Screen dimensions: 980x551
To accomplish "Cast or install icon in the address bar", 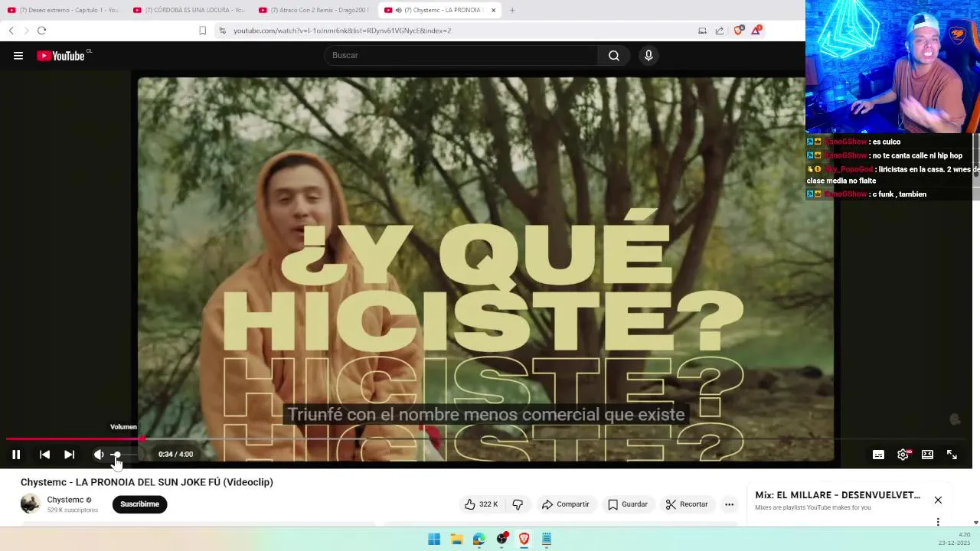I will pyautogui.click(x=702, y=31).
